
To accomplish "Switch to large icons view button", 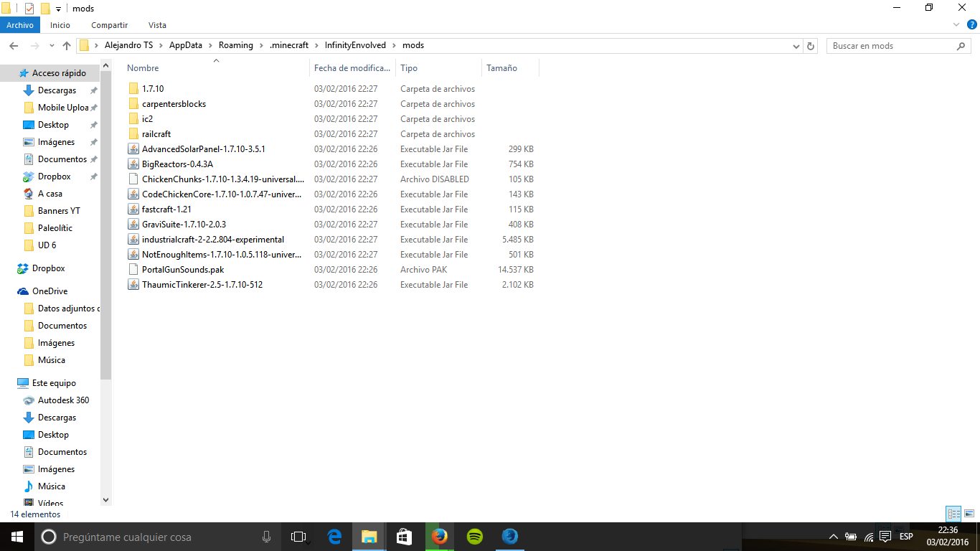I will click(969, 514).
